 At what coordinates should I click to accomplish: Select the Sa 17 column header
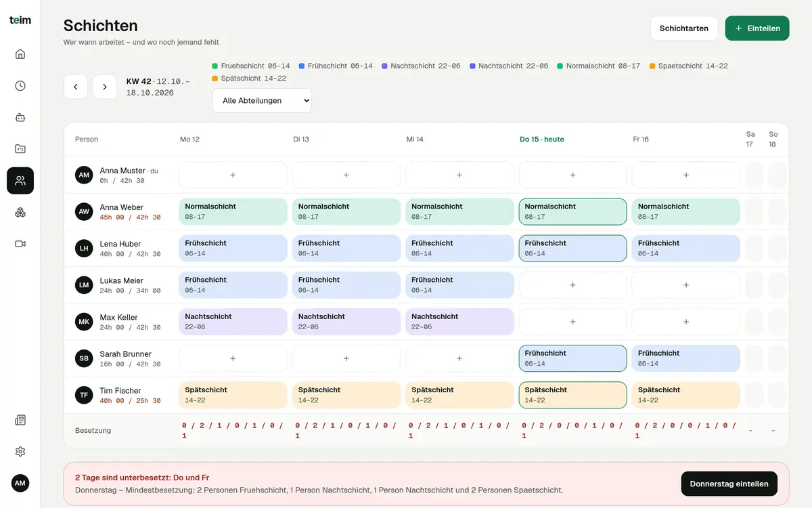[750, 140]
